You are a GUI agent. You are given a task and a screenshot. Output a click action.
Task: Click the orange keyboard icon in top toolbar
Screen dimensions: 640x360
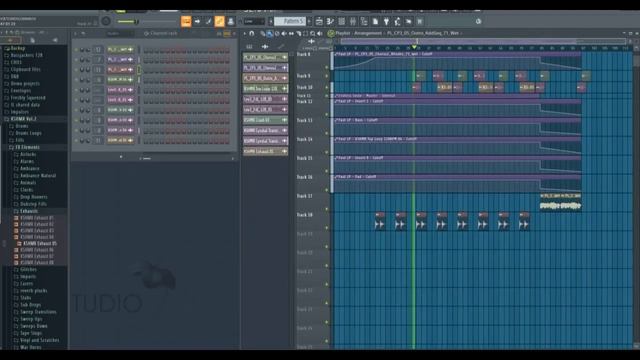click(186, 21)
